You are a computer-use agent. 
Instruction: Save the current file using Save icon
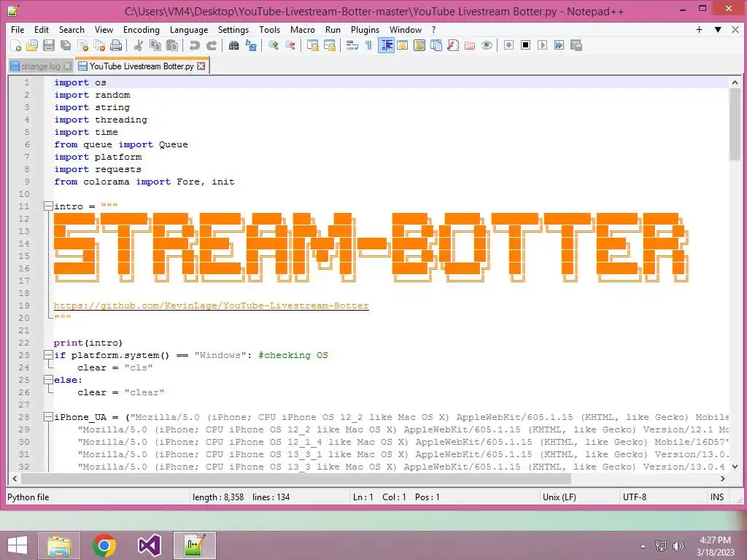pyautogui.click(x=49, y=45)
